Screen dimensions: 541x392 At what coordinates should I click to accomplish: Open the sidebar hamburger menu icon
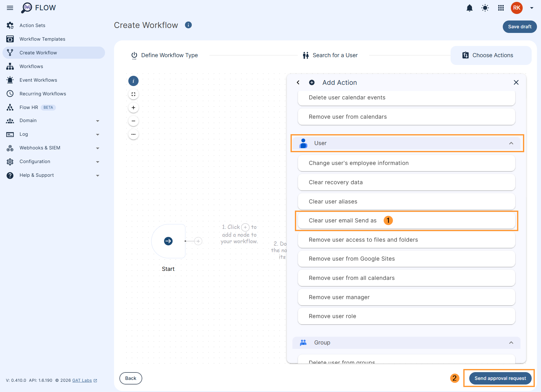click(x=10, y=7)
